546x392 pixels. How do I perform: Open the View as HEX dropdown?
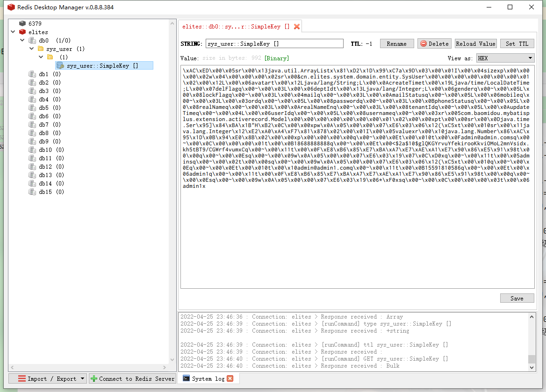pyautogui.click(x=505, y=58)
